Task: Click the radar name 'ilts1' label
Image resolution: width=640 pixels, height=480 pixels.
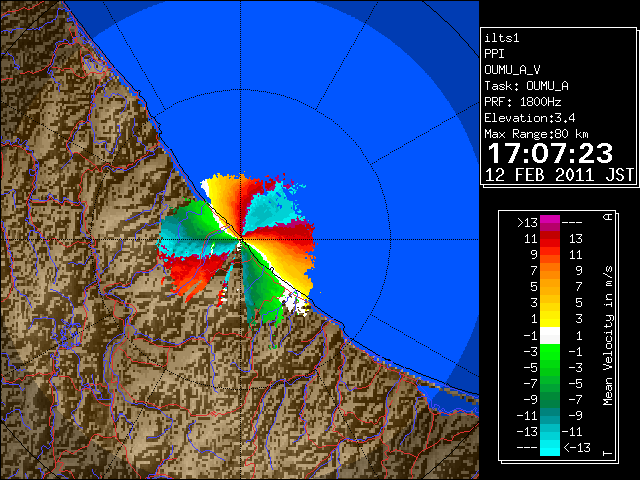Action: (x=502, y=38)
